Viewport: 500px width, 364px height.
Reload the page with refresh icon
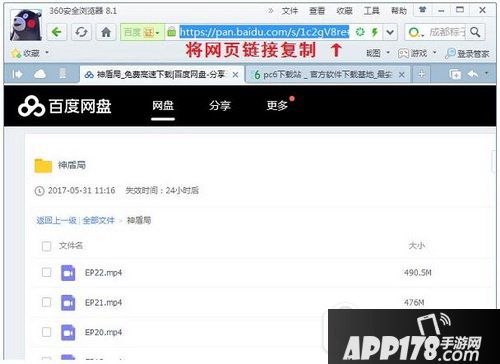81,32
